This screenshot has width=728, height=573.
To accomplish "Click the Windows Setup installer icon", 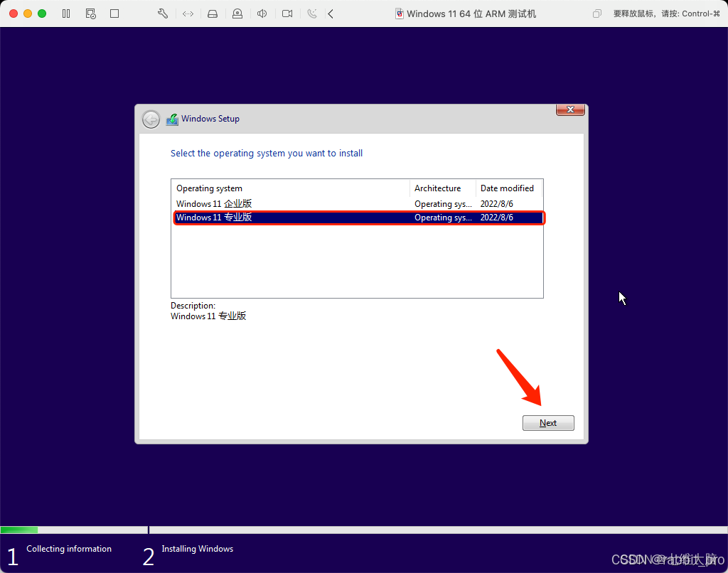I will (172, 119).
